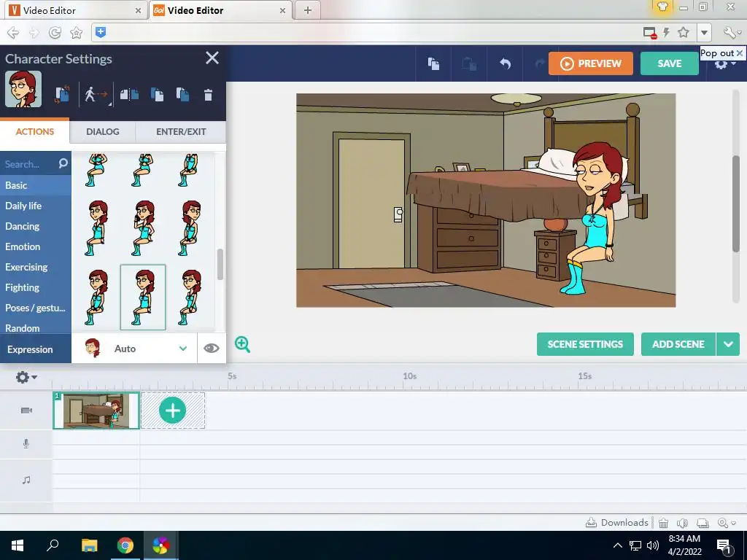Pick the phone-call sitting pose thumbnail
Image resolution: width=747 pixels, height=560 pixels.
[143, 227]
